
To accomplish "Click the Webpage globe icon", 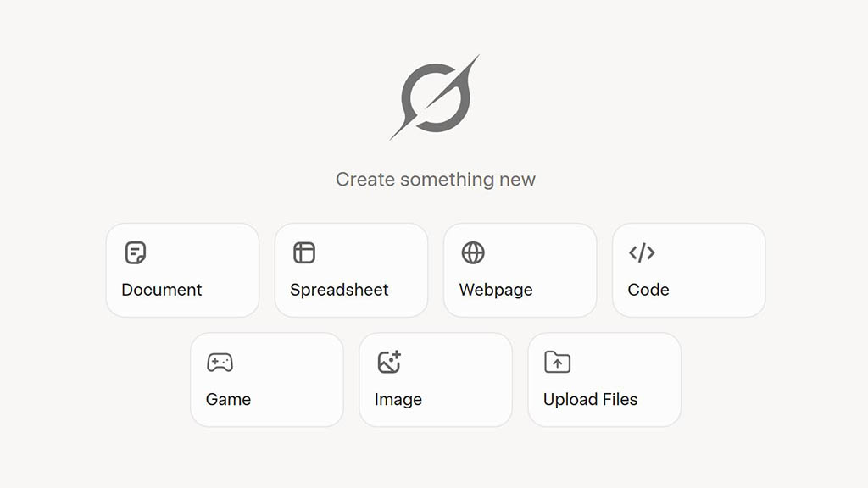I will click(x=473, y=252).
